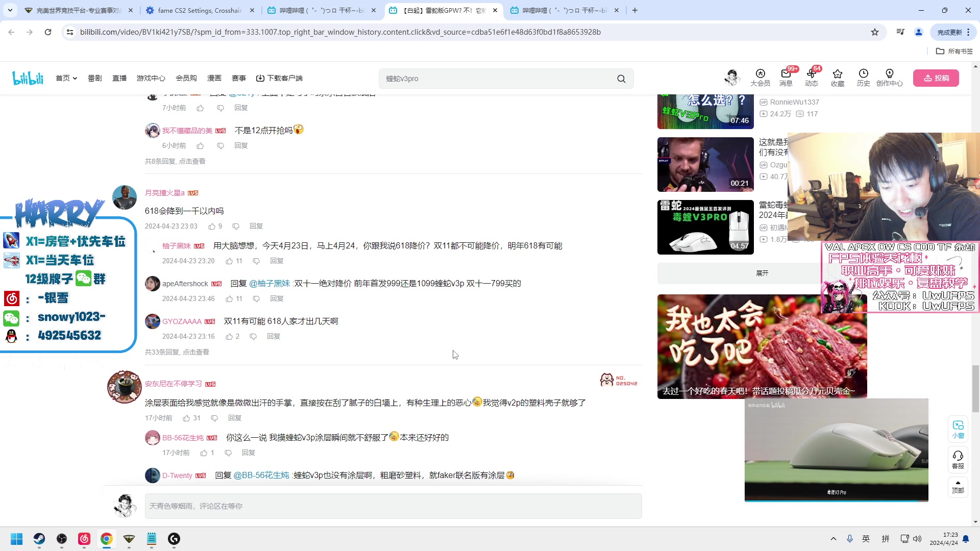Like GYOZAAAA's reply with 2 likes

(229, 336)
